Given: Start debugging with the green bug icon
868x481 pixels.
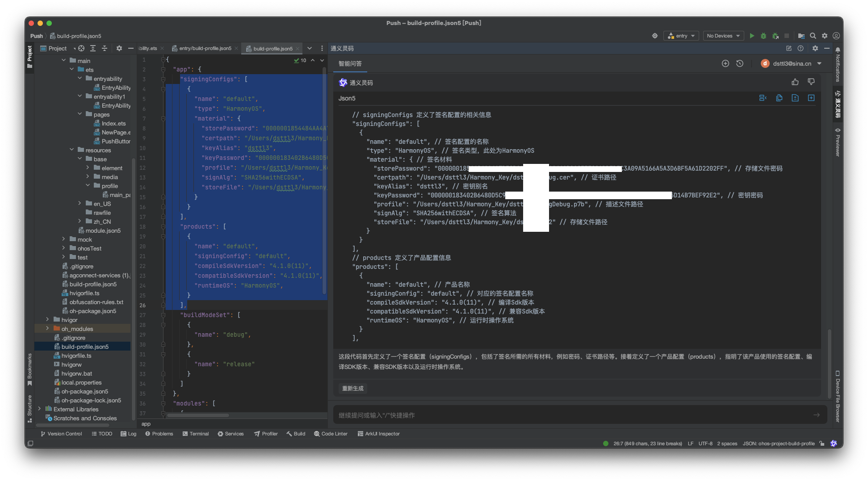Looking at the screenshot, I should click(x=763, y=36).
